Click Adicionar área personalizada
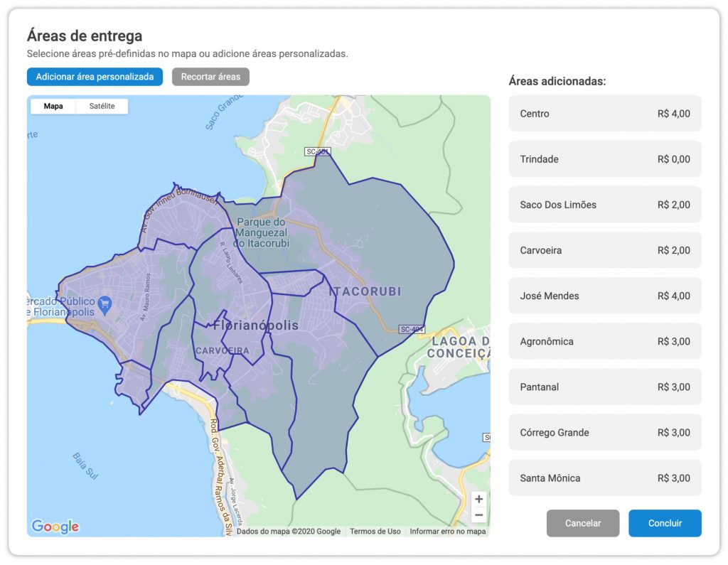This screenshot has width=728, height=565. pos(95,77)
